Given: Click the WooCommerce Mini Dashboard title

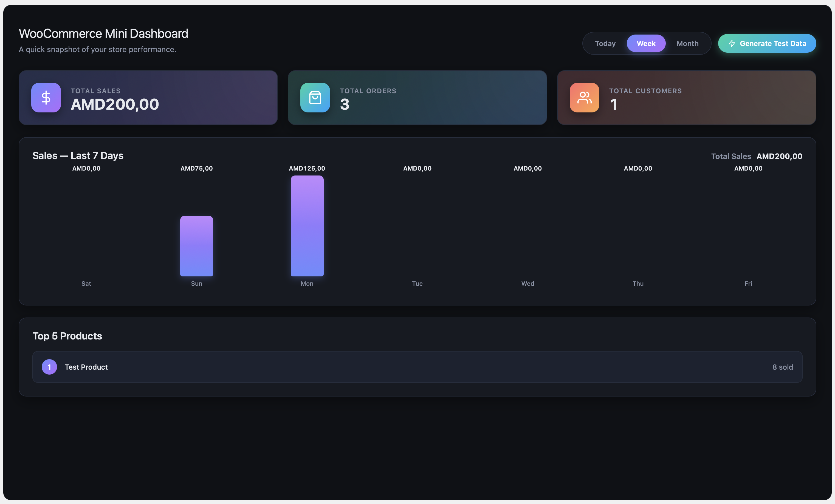Looking at the screenshot, I should [103, 33].
